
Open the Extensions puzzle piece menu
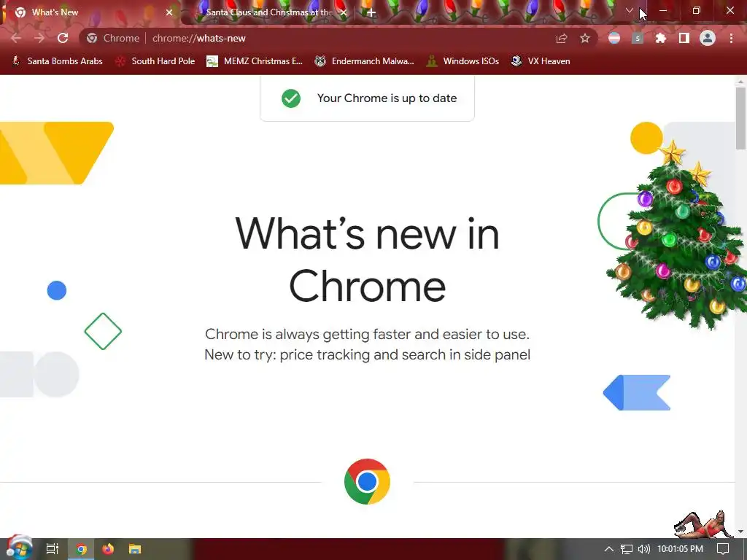pos(661,38)
